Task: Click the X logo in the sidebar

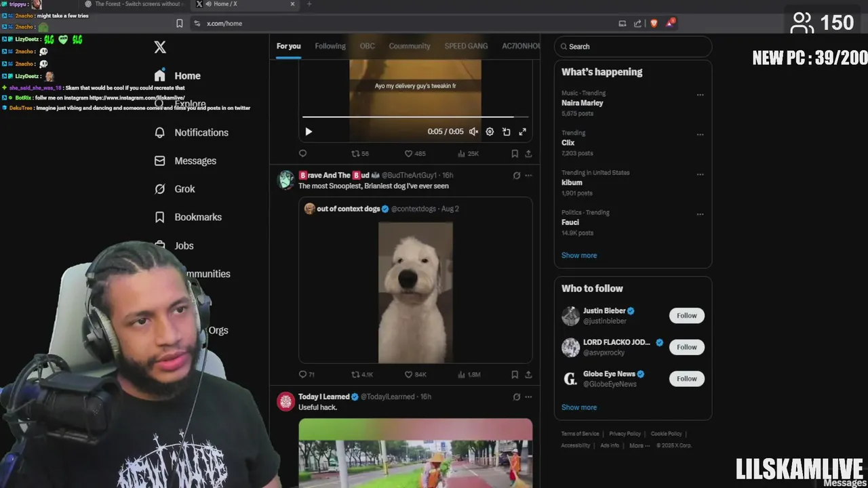Action: pyautogui.click(x=160, y=47)
